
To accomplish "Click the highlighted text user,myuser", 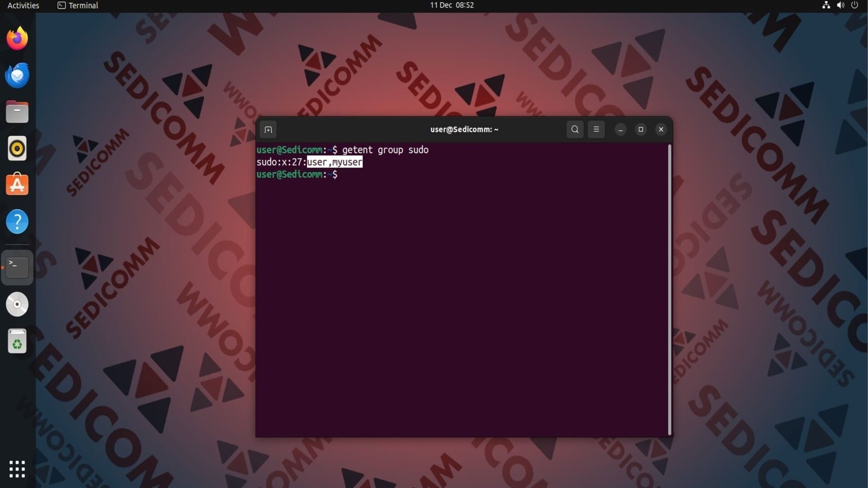I will point(335,162).
